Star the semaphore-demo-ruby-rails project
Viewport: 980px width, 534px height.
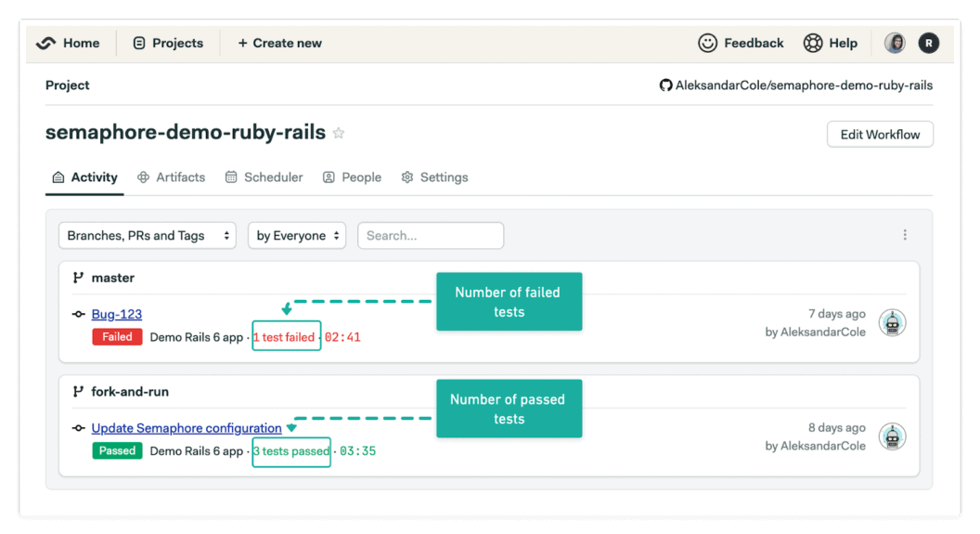(339, 134)
